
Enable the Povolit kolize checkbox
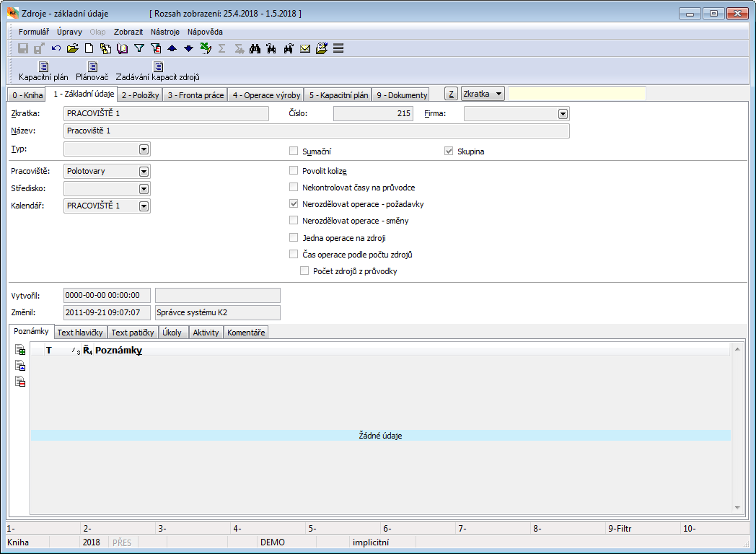[294, 171]
